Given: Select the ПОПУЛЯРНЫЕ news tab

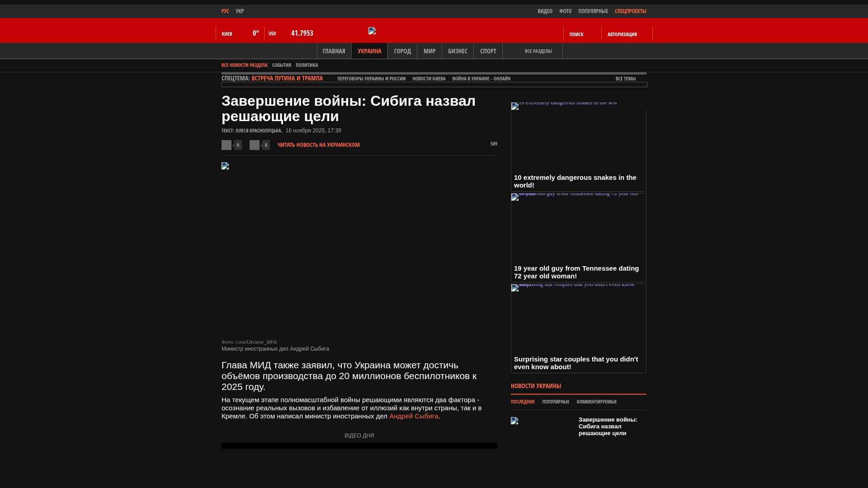Looking at the screenshot, I should click(555, 402).
